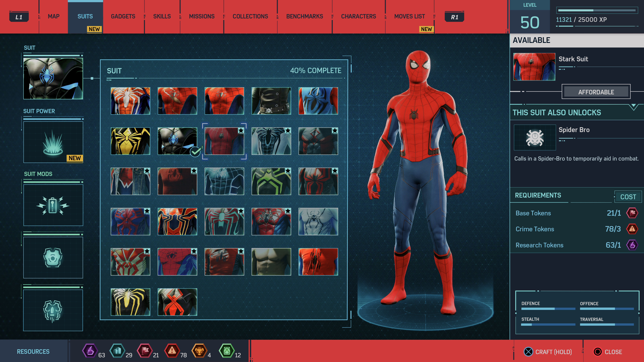Switch to the GADGETS tab
Image resolution: width=644 pixels, height=362 pixels.
[123, 16]
